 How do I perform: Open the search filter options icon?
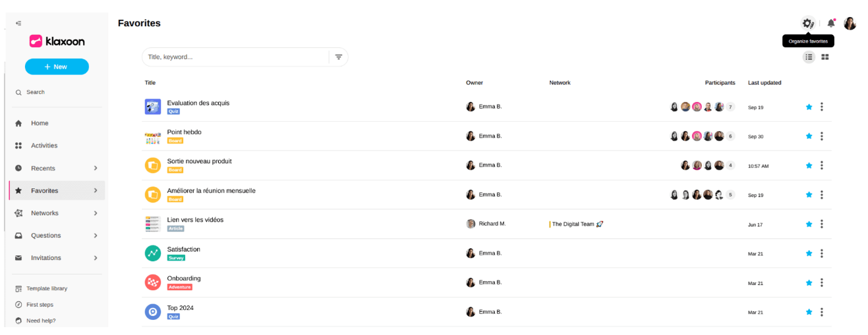coord(338,57)
